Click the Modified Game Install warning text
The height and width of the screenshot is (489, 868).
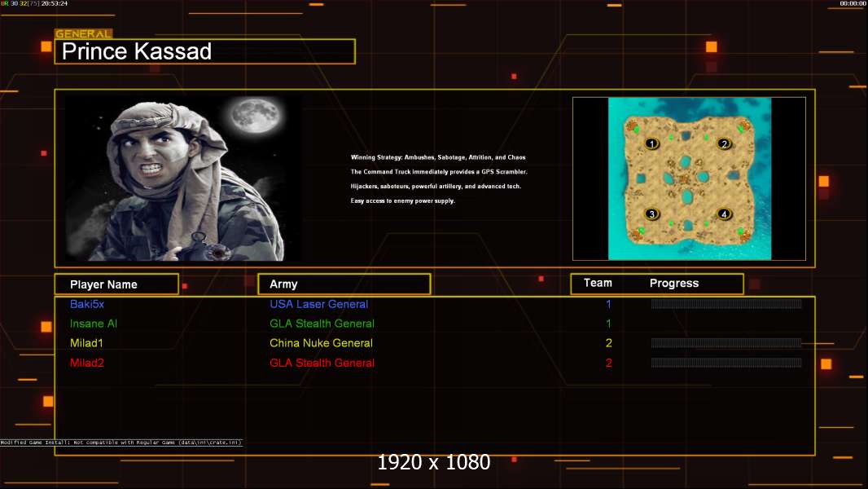click(121, 443)
